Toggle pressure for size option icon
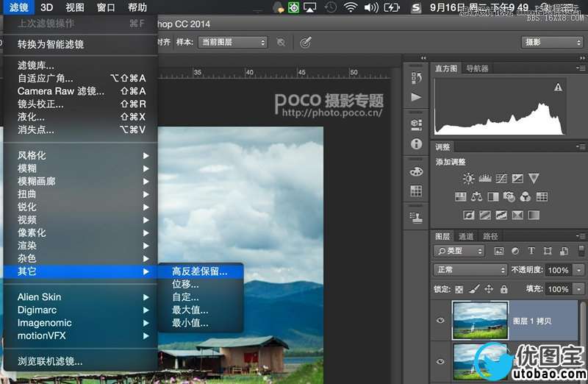Screen dimensions: 588x384 pyautogui.click(x=306, y=43)
